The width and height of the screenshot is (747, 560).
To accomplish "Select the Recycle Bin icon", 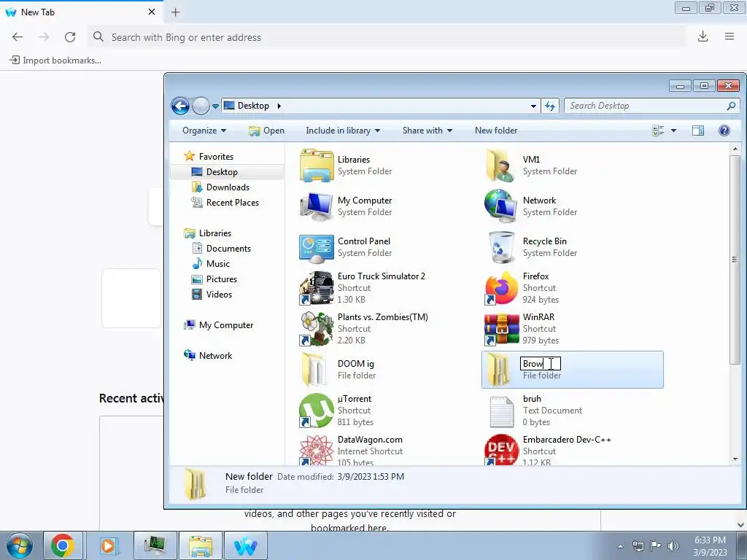I will [x=502, y=247].
